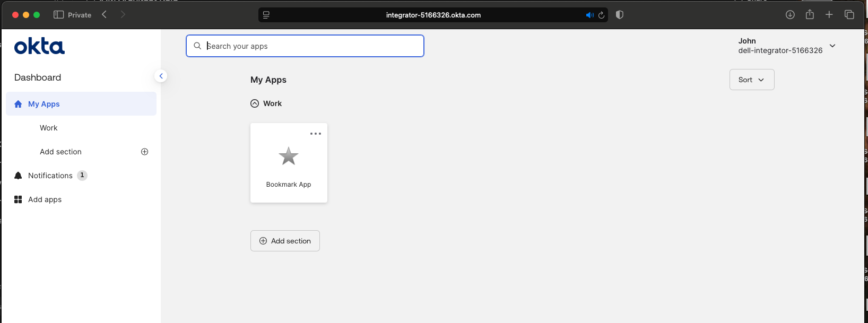
Task: Open the Bookmark App three-dot menu
Action: (316, 134)
